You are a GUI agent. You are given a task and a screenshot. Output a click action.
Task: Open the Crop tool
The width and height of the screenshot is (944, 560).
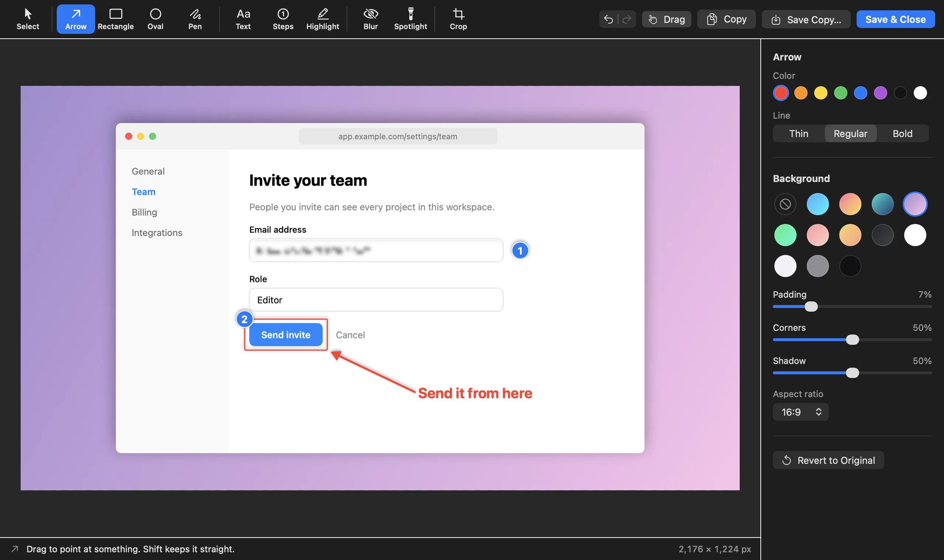[458, 19]
